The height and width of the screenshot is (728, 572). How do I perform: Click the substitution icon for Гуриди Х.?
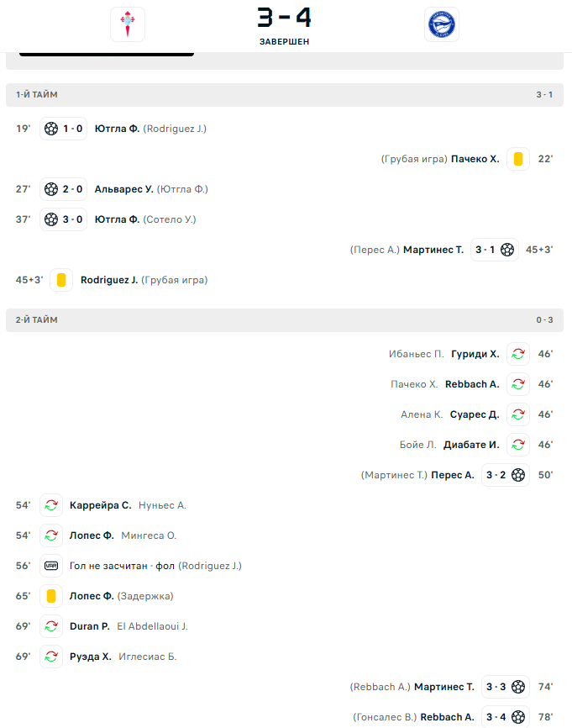[x=518, y=354]
